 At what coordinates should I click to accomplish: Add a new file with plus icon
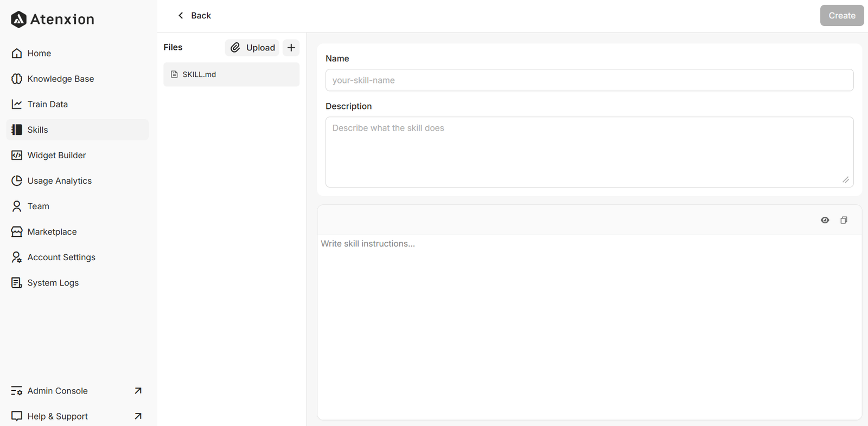click(291, 48)
